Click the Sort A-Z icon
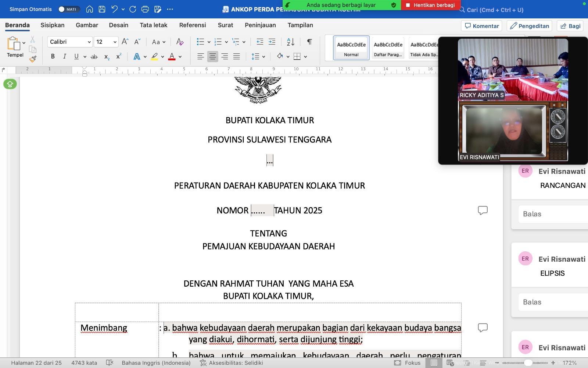This screenshot has width=588, height=368. coord(290,42)
